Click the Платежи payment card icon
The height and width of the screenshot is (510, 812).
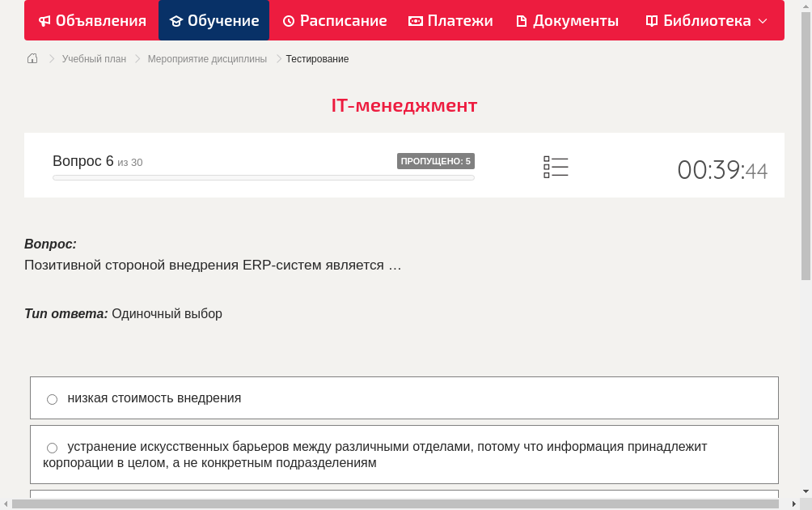click(415, 20)
